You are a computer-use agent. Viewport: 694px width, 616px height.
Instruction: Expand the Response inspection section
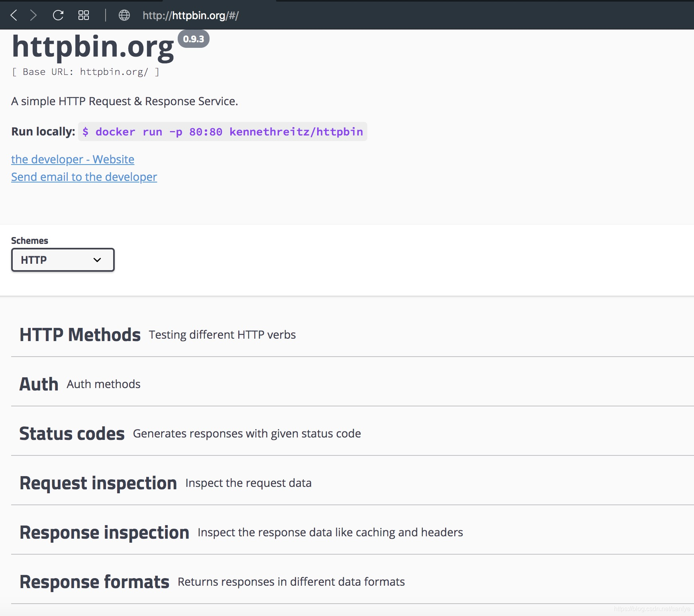353,532
